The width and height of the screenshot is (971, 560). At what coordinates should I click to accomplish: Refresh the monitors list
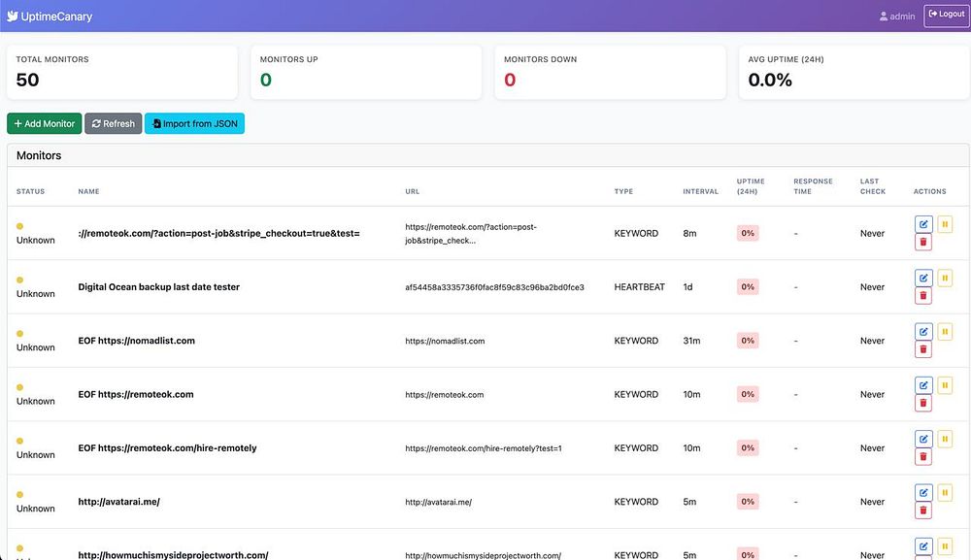[x=114, y=123]
